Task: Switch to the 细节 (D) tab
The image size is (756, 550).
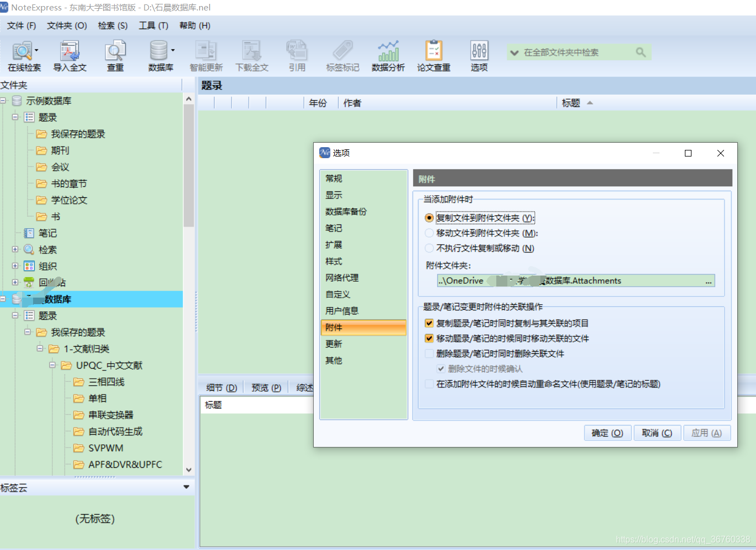Action: 222,387
